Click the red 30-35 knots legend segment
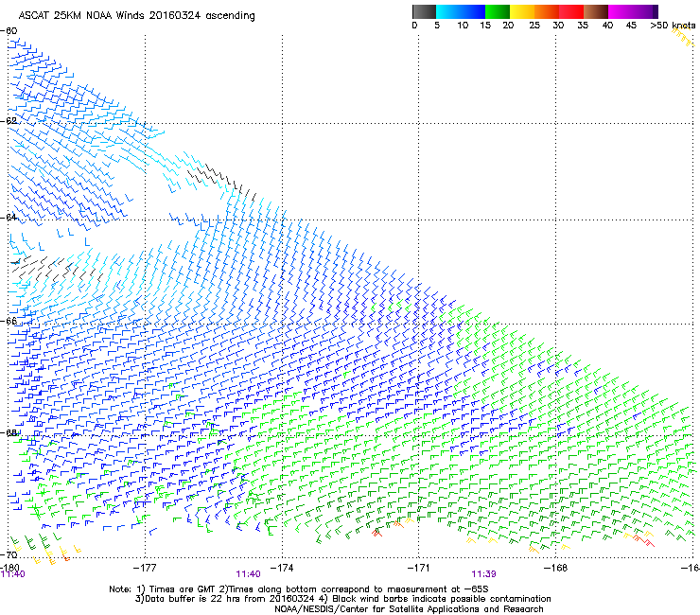 coord(571,11)
